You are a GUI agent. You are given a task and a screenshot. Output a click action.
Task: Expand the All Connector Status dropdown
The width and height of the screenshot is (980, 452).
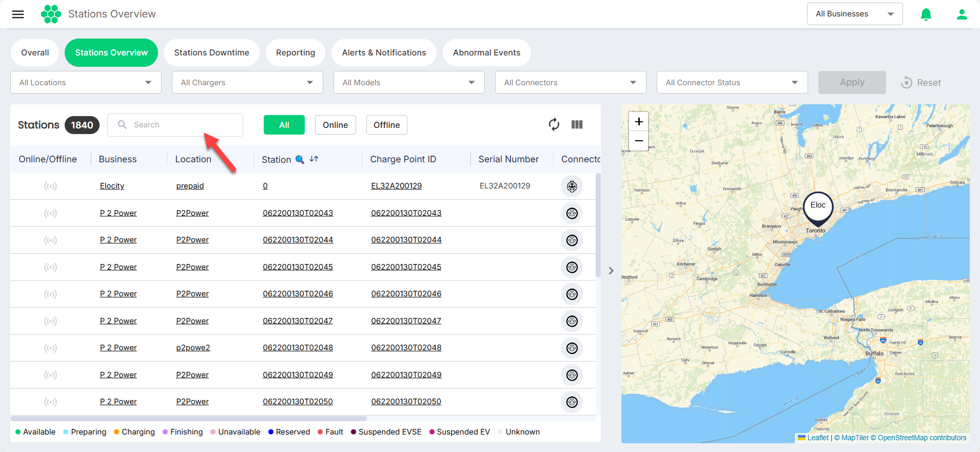pyautogui.click(x=732, y=82)
